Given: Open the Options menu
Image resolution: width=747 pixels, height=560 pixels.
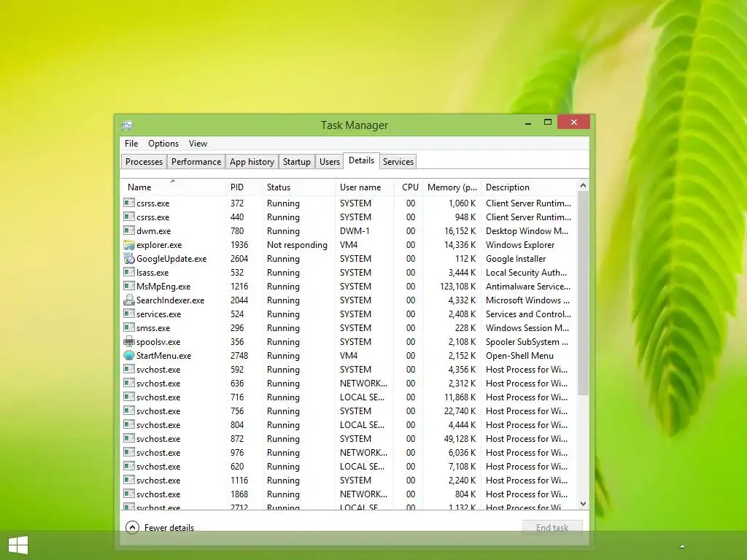Looking at the screenshot, I should [x=163, y=144].
